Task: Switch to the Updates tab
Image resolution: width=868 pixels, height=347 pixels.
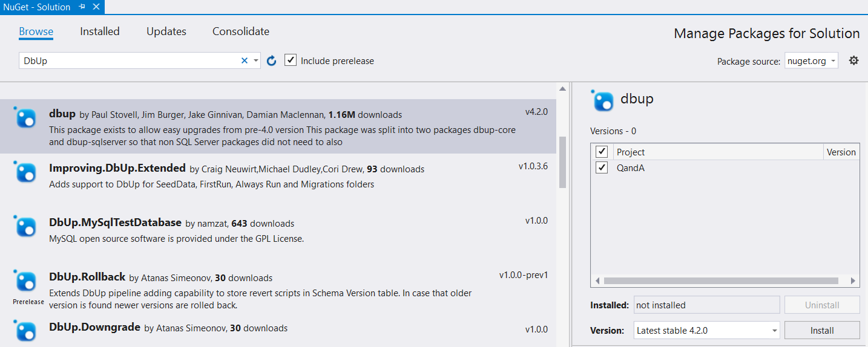Action: (x=166, y=31)
